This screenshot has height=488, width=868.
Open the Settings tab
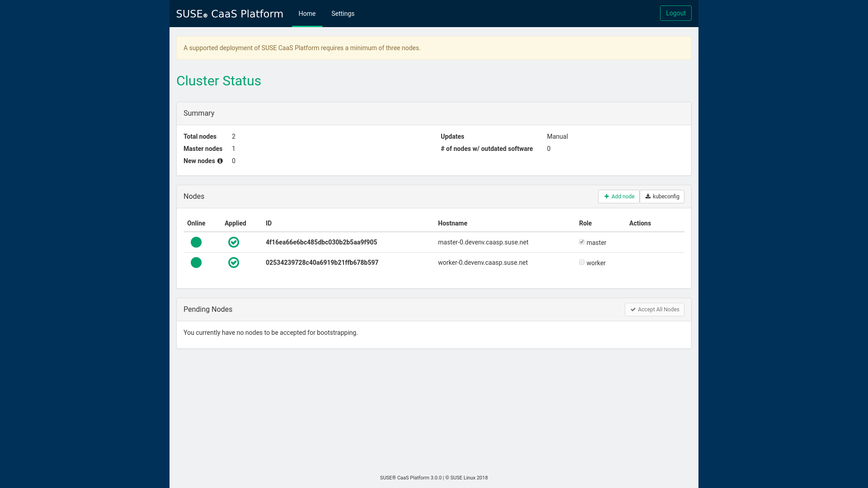(343, 14)
